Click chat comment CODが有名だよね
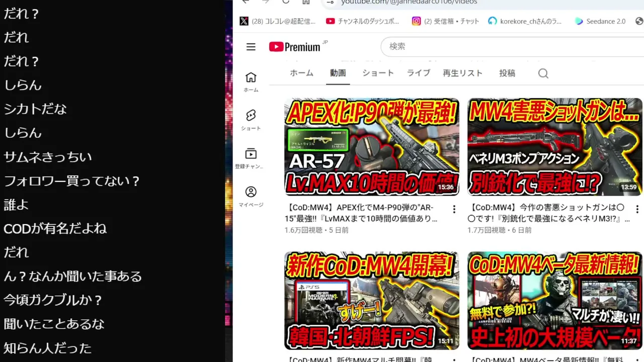 coord(55,229)
